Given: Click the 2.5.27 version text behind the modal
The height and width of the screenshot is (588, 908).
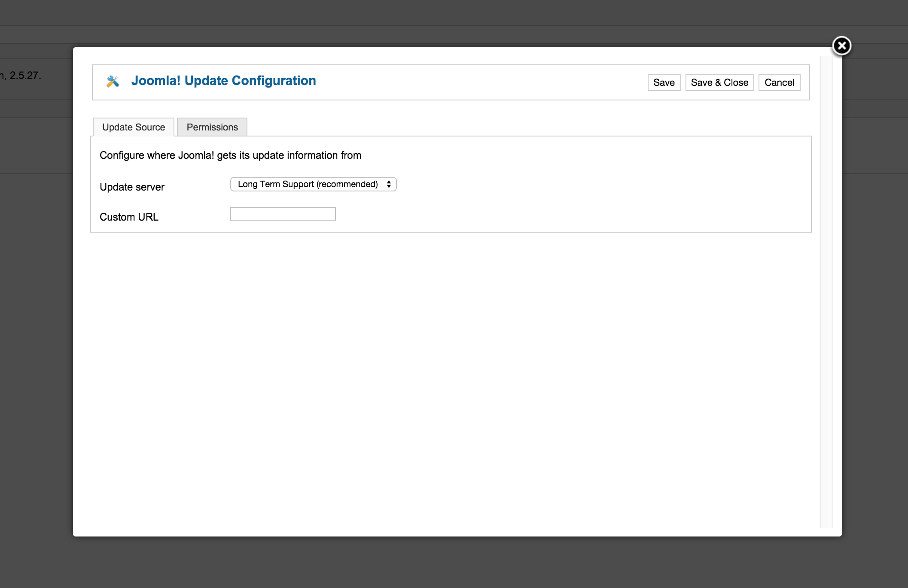Looking at the screenshot, I should (25, 76).
